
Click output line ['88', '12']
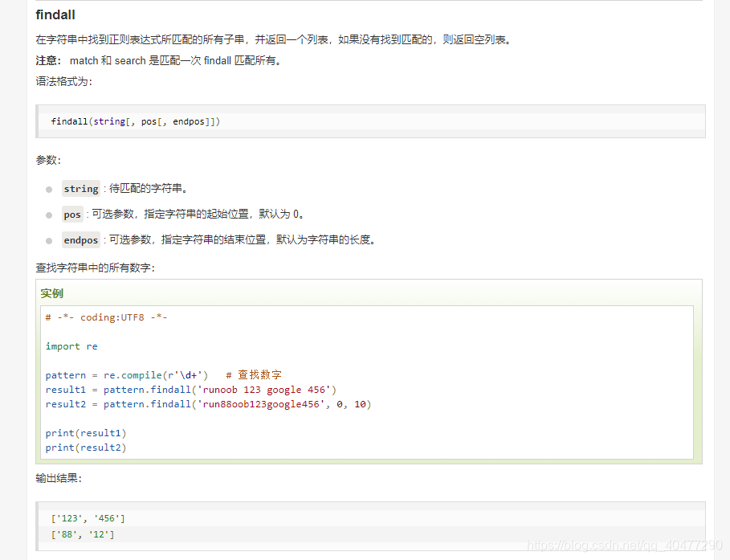(x=83, y=534)
